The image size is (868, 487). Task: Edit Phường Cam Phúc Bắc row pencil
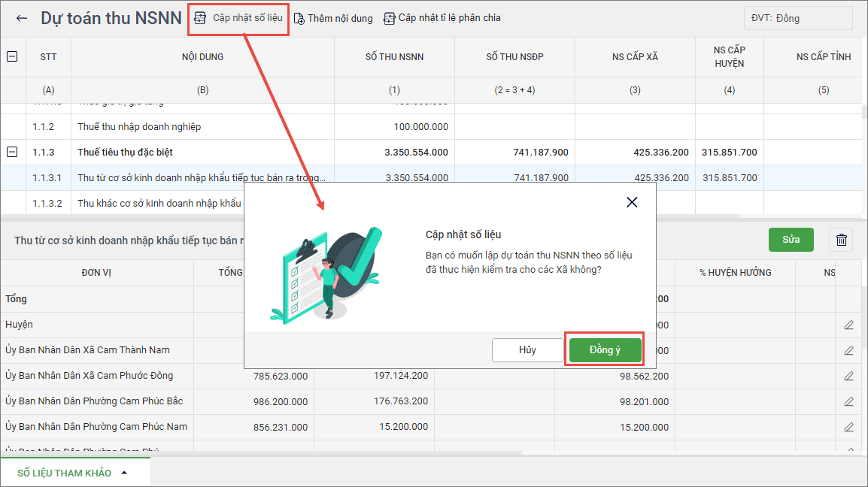[848, 401]
